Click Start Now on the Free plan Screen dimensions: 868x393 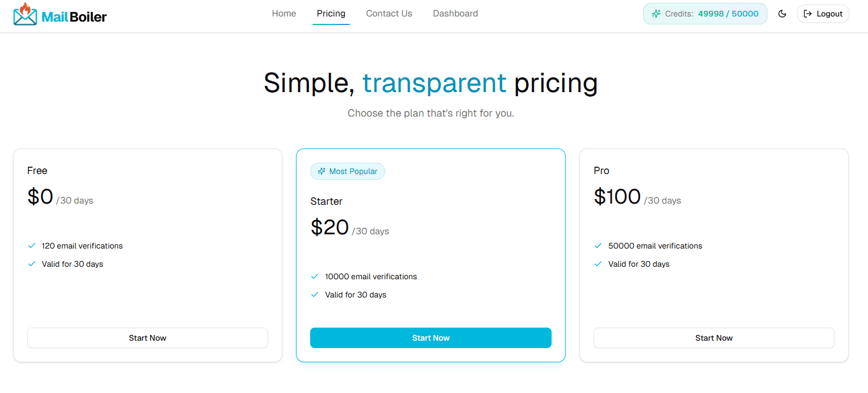tap(147, 338)
